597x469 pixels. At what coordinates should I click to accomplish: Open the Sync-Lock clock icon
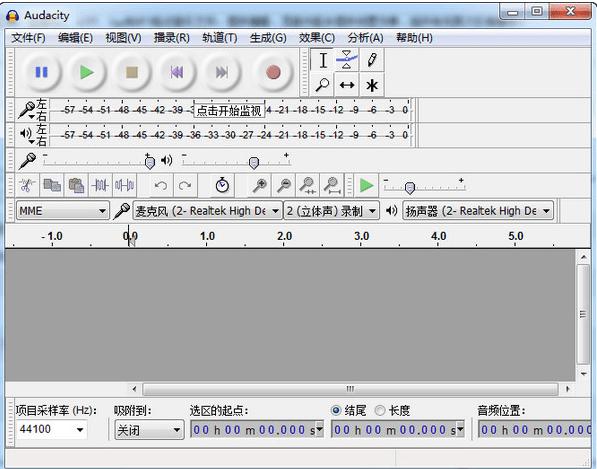pos(222,185)
